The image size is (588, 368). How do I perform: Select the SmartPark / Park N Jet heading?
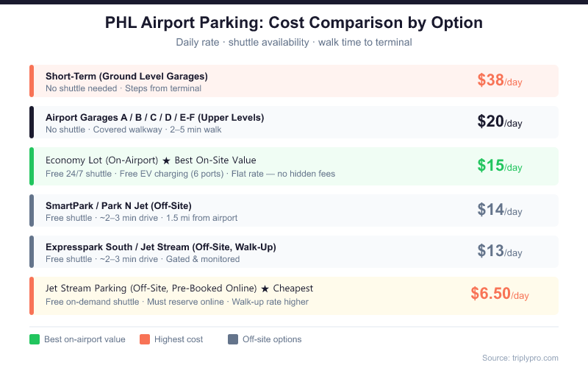pos(118,205)
